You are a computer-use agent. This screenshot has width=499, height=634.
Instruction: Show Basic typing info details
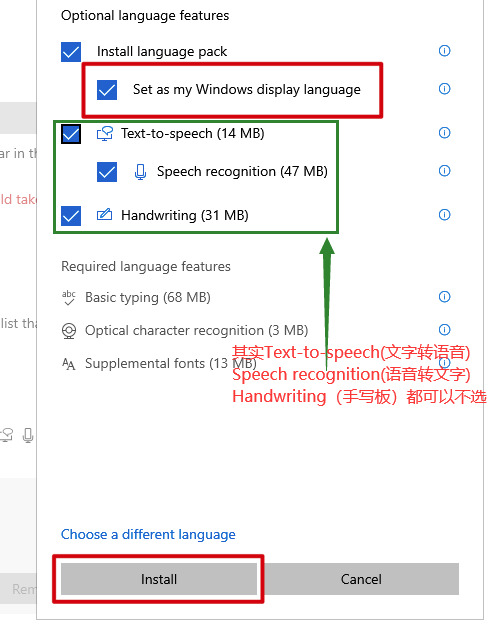pyautogui.click(x=444, y=297)
